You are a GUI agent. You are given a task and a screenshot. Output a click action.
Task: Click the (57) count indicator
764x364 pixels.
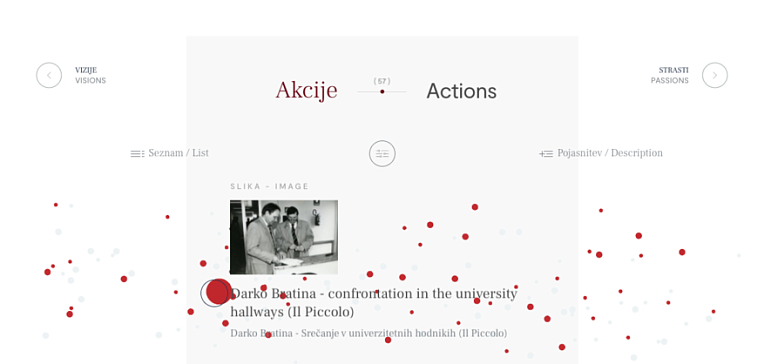point(382,81)
